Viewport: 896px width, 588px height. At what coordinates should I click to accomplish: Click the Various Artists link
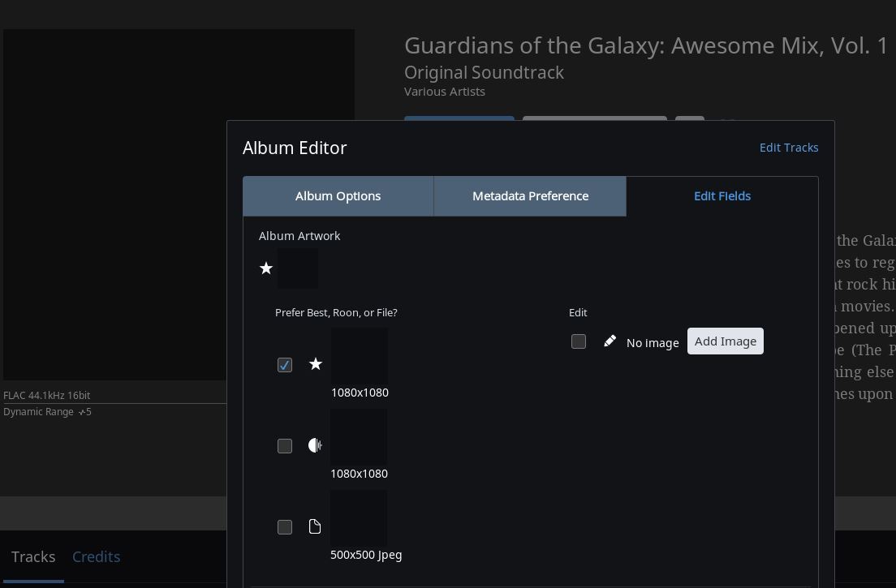coord(445,92)
